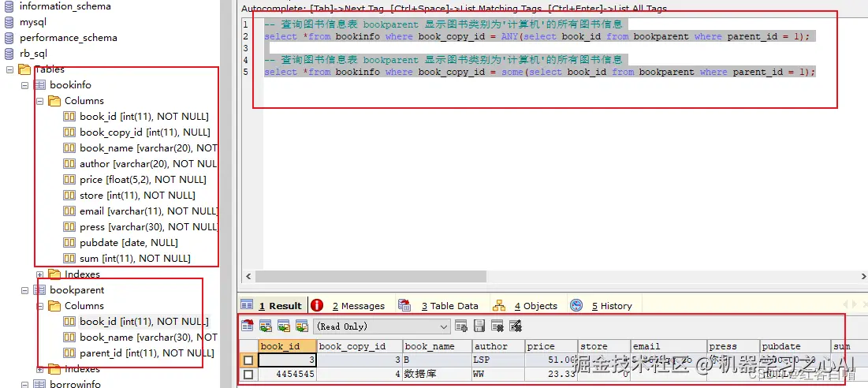Click SQL editor line 2 with ANY subquery
Screen dimensions: 868x388
(536, 36)
